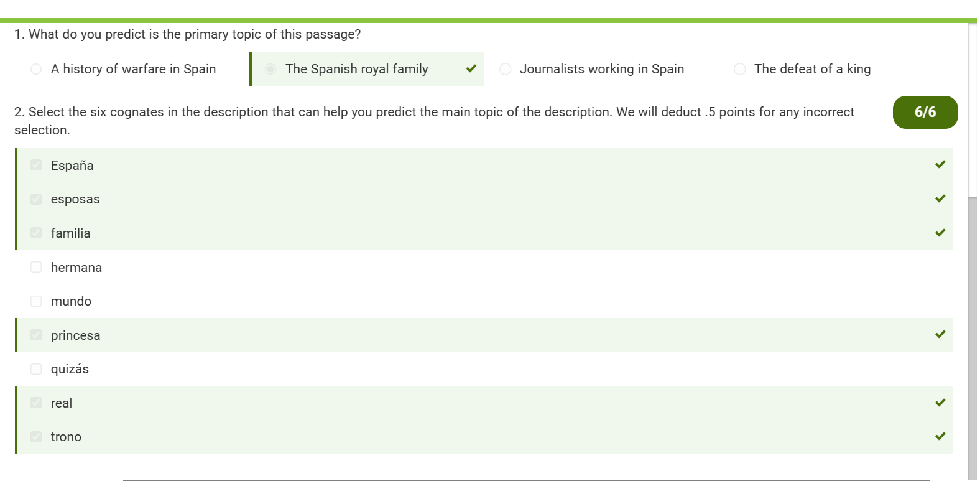The width and height of the screenshot is (980, 481).
Task: Toggle the trono checkbox
Action: pyautogui.click(x=36, y=437)
